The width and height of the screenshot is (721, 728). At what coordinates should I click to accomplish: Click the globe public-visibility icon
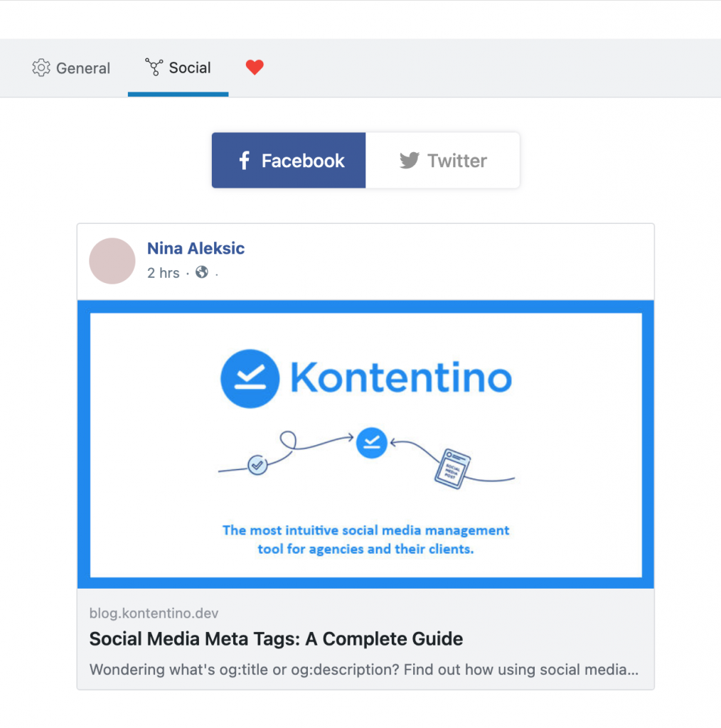point(202,272)
